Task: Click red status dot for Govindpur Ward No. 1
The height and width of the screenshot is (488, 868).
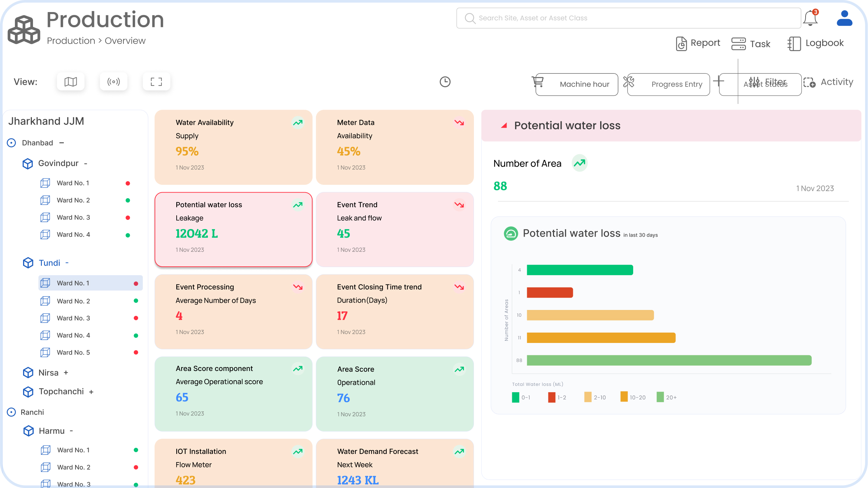Action: (x=128, y=183)
